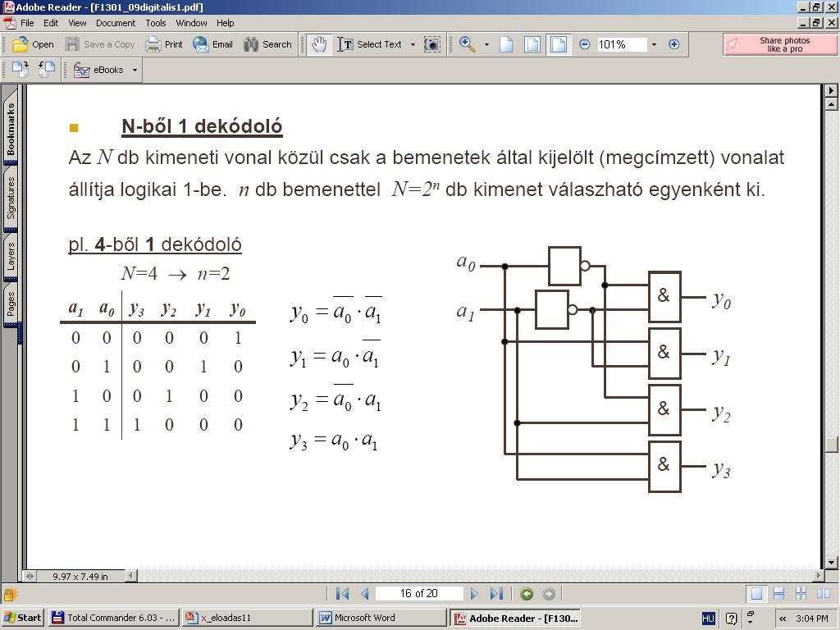Image resolution: width=840 pixels, height=630 pixels.
Task: Open the Select Text tool dropdown arrow
Action: [413, 44]
